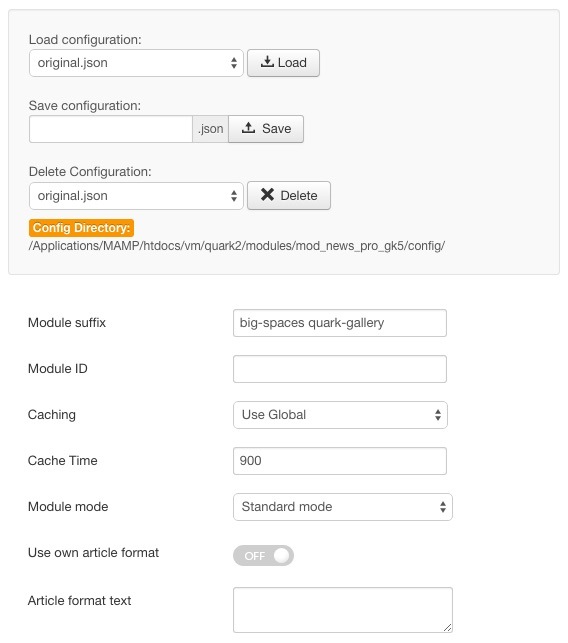The height and width of the screenshot is (643, 568).
Task: Click the Save button label
Action: (x=276, y=128)
